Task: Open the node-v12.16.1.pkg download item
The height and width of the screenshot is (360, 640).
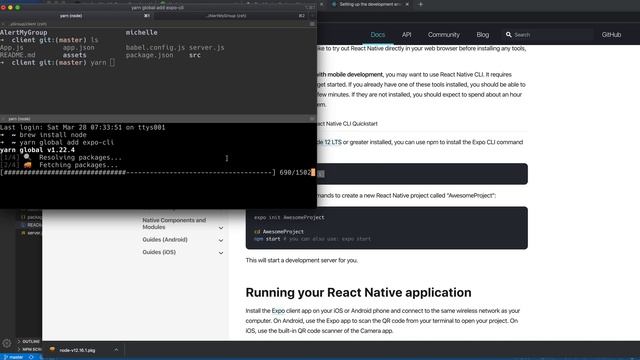Action: (x=77, y=350)
